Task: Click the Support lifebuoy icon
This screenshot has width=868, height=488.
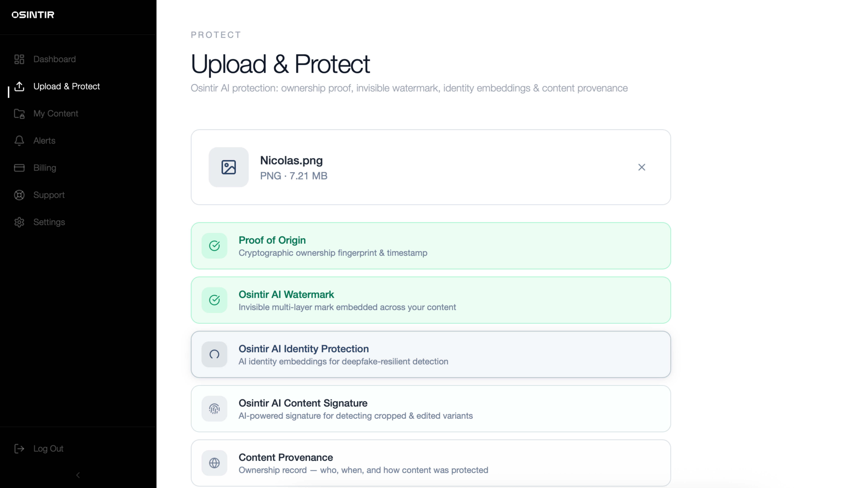Action: click(19, 195)
